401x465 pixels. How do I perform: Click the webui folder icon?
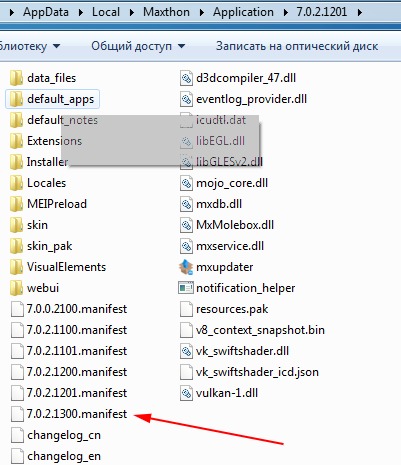click(16, 288)
